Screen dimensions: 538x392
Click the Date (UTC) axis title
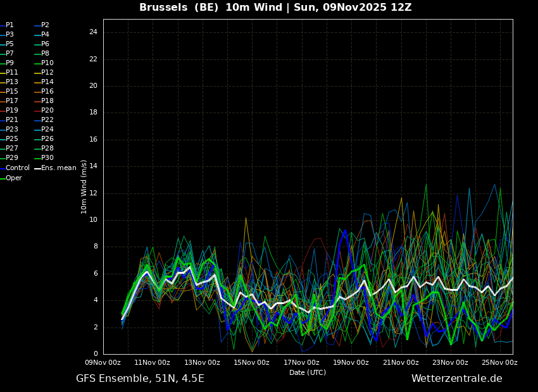coord(308,372)
